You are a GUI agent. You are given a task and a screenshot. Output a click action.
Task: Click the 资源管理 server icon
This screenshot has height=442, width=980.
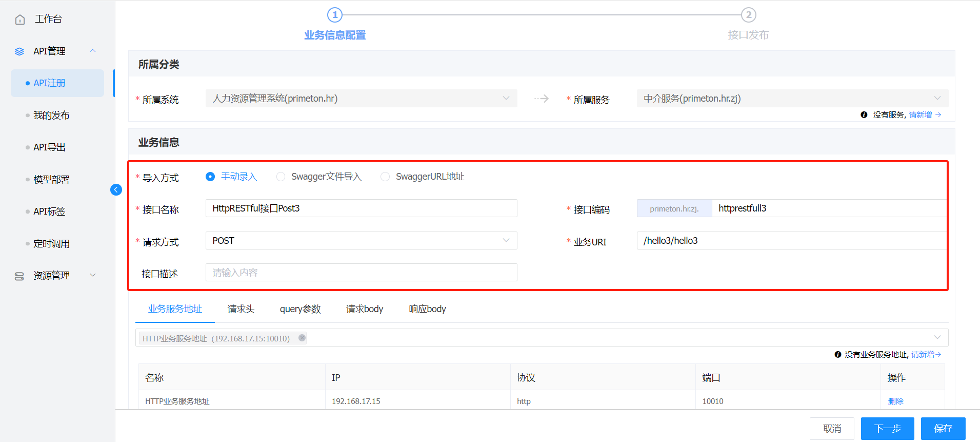[x=19, y=276]
